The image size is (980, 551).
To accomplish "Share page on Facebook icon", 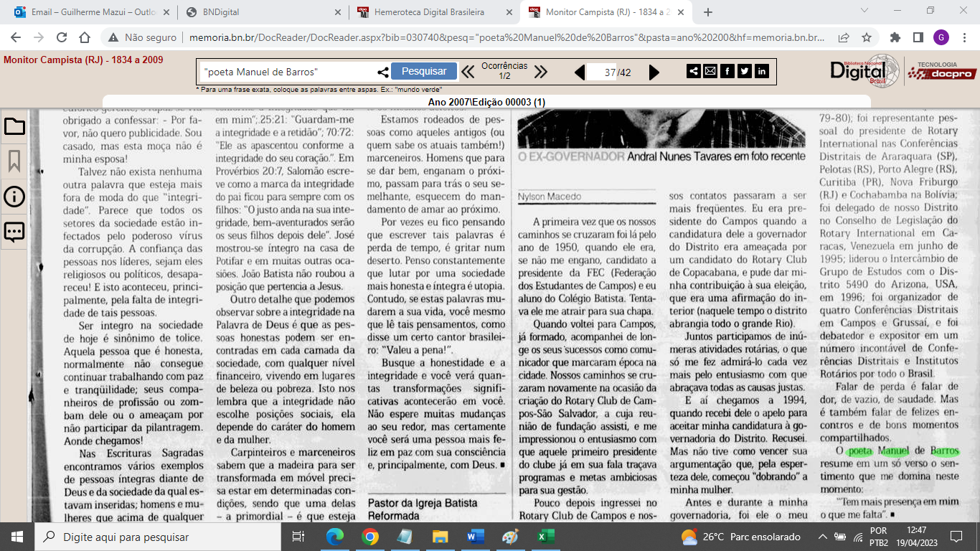I will (727, 70).
